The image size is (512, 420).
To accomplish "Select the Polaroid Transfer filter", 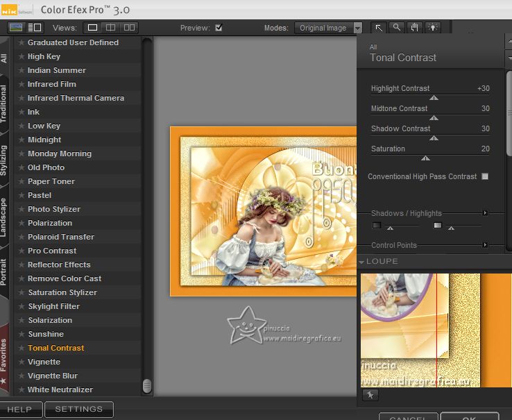I will 61,237.
